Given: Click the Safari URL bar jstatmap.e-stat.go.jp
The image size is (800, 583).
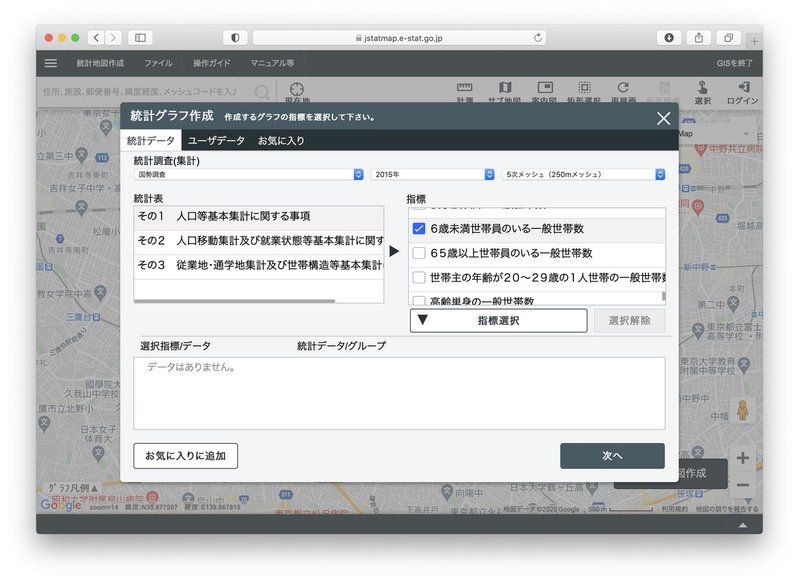Looking at the screenshot, I should pos(399,38).
